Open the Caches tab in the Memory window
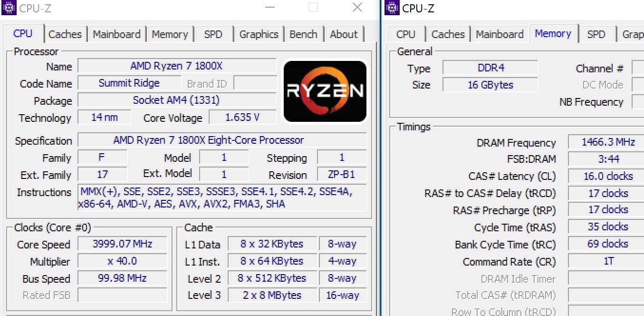 [448, 34]
